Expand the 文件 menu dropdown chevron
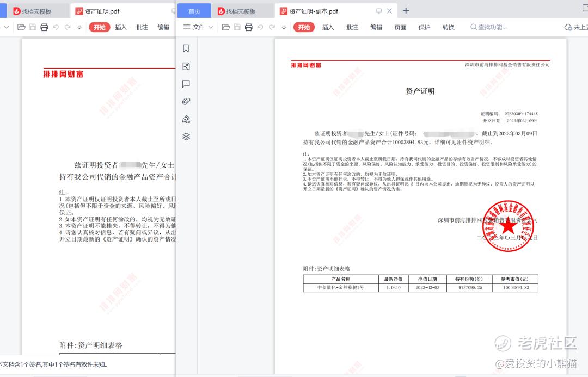The height and width of the screenshot is (377, 588). pos(211,27)
